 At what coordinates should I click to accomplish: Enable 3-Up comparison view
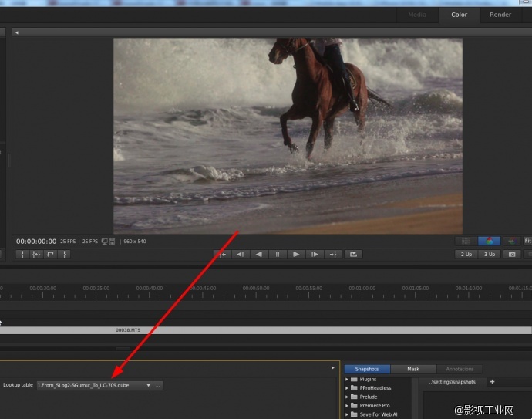(490, 255)
